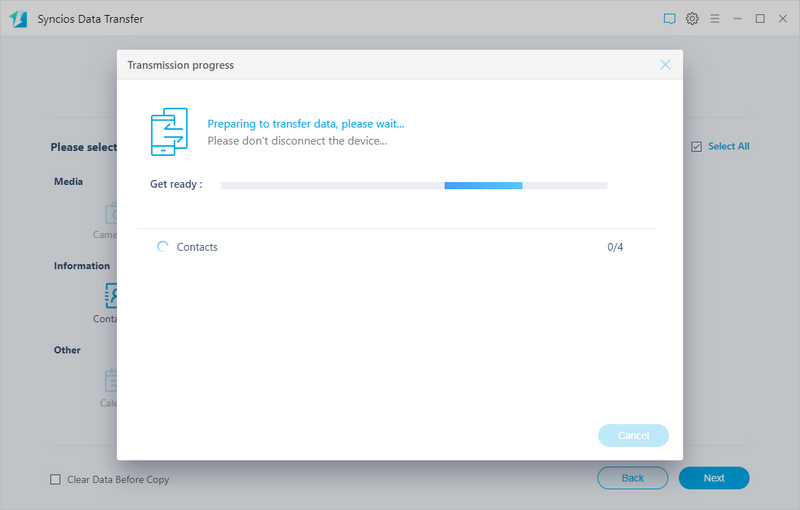Click "Please don't disconnect the device..." text
Screen dimensions: 800x510
pyautogui.click(x=297, y=141)
